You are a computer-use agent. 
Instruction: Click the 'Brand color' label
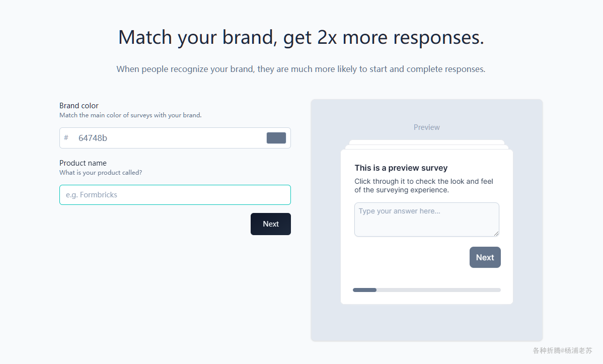point(79,106)
